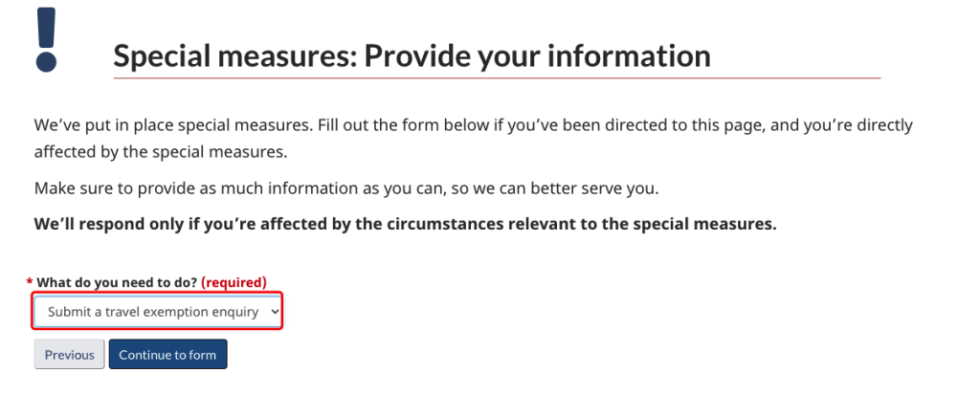Click the 'Special measures' heading title
The width and height of the screenshot is (980, 395).
(x=228, y=55)
